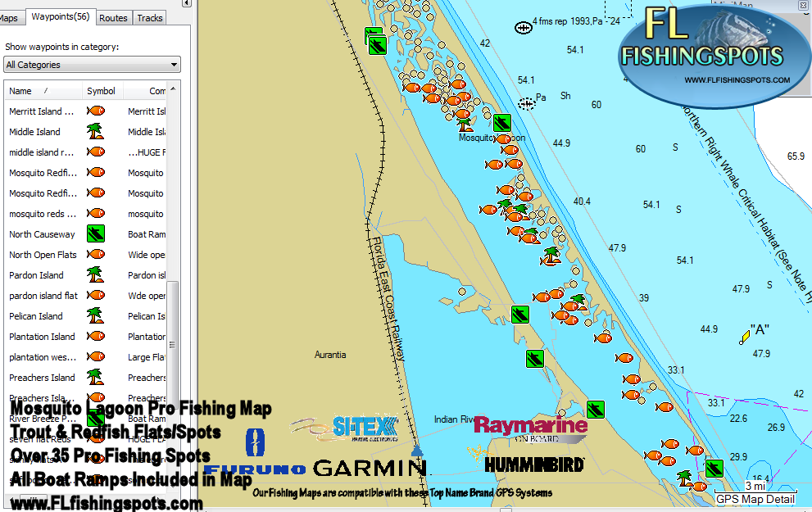Sort waypoints by the Symbol column header

tap(101, 91)
